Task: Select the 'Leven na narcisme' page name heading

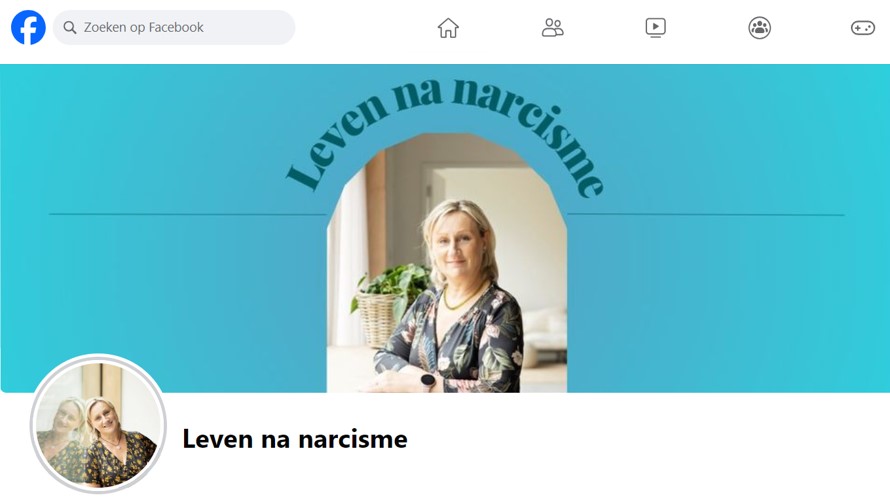Action: click(295, 439)
